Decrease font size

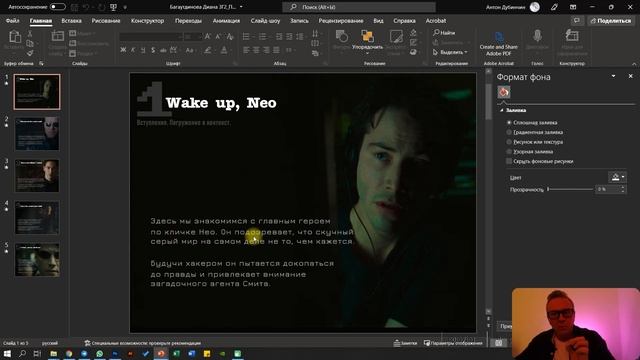pos(218,37)
